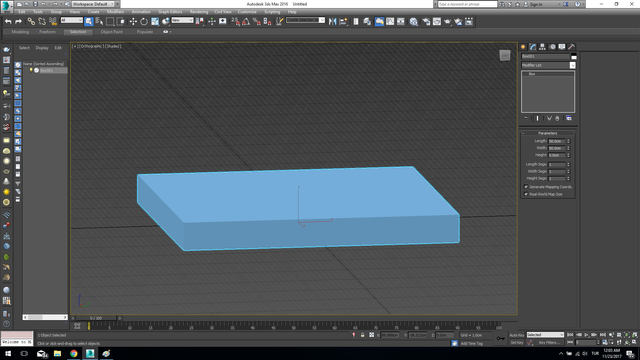Click the Scene Explorer horizontal scrollbar
Screen dimensions: 640x360
coord(45,317)
